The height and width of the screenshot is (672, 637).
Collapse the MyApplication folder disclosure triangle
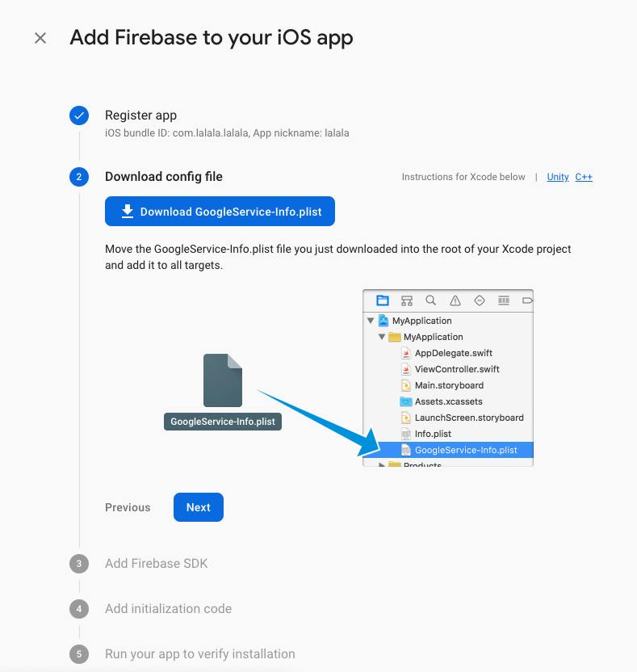click(x=382, y=337)
